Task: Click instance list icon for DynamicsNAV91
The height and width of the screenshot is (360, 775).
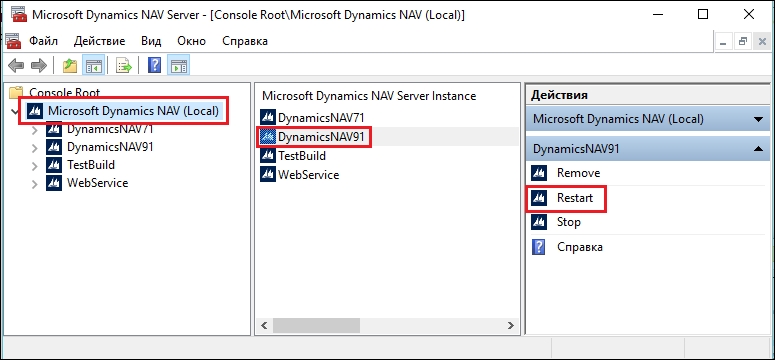Action: [268, 137]
